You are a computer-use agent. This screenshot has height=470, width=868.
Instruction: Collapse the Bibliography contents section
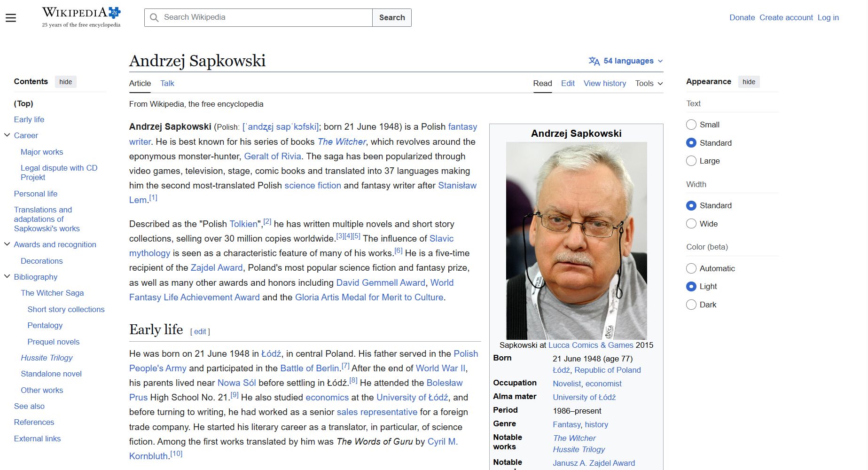point(7,277)
